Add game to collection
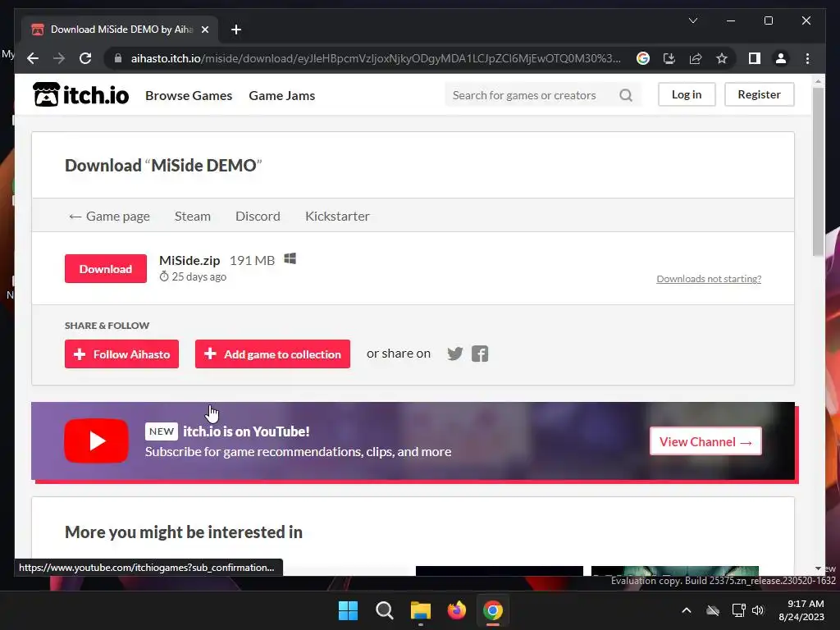The width and height of the screenshot is (840, 630). pos(272,354)
